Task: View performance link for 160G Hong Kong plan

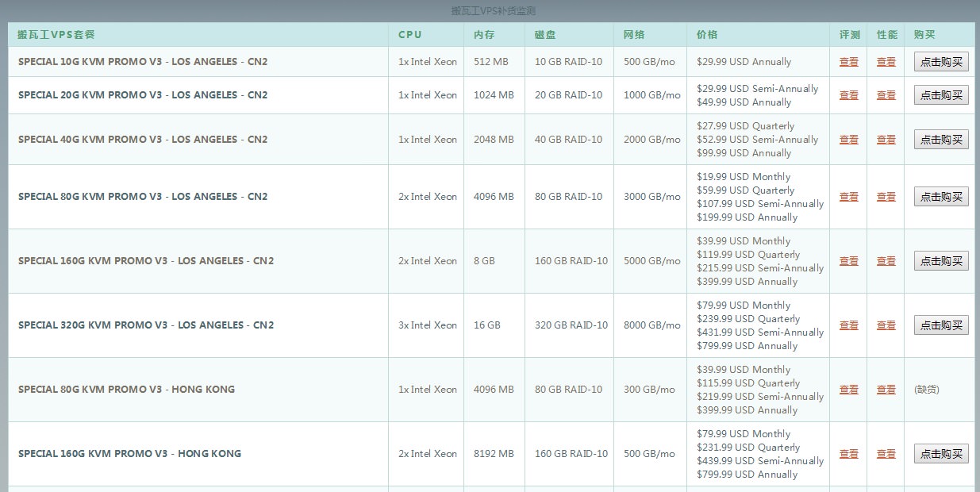Action: pos(886,454)
